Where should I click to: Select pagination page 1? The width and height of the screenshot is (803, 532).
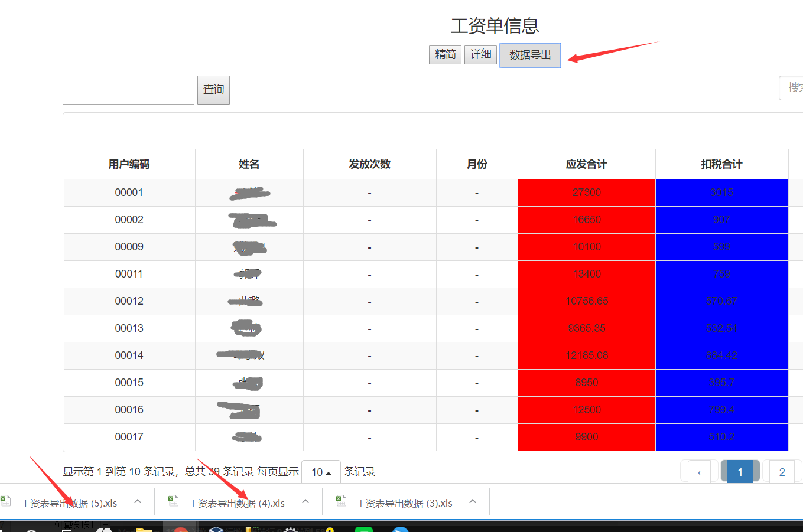[740, 472]
